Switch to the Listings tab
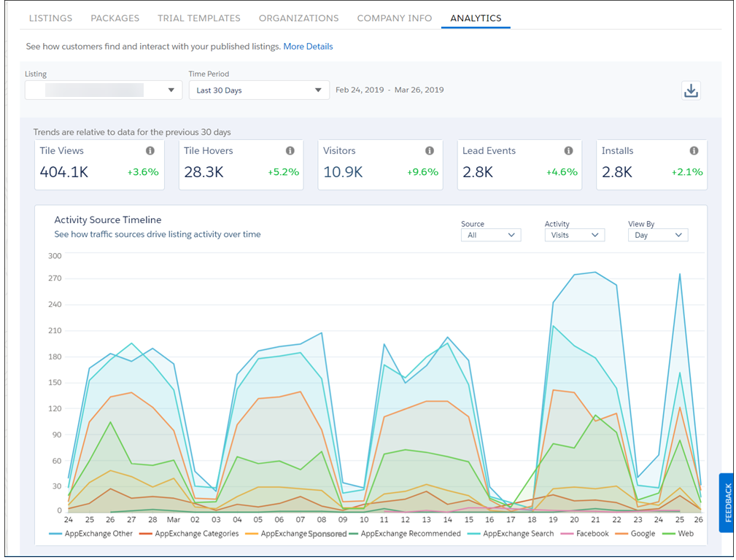The height and width of the screenshot is (560, 736). 50,18
